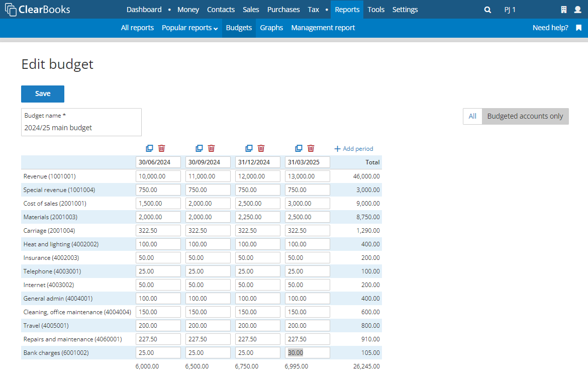Screen dimensions: 588x372
Task: Edit the 30/09/2024 period date field
Action: (208, 162)
